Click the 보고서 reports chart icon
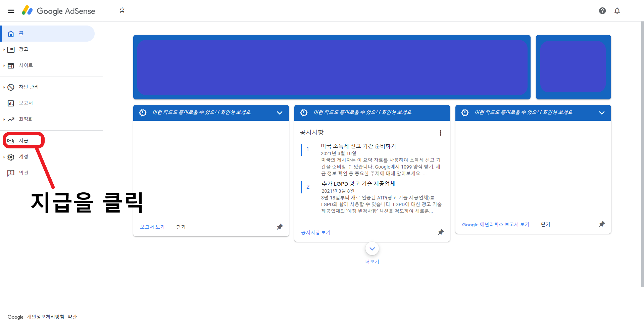644x324 pixels. [11, 103]
